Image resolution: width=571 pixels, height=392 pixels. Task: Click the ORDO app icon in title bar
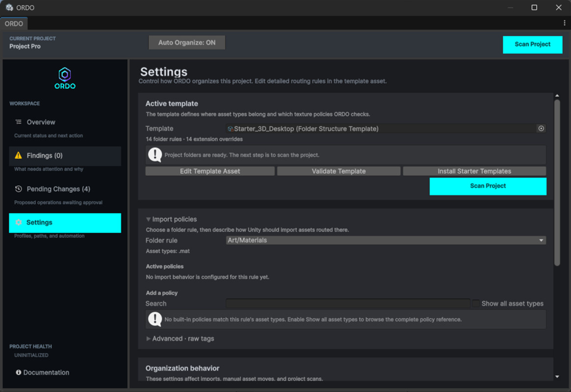point(9,7)
